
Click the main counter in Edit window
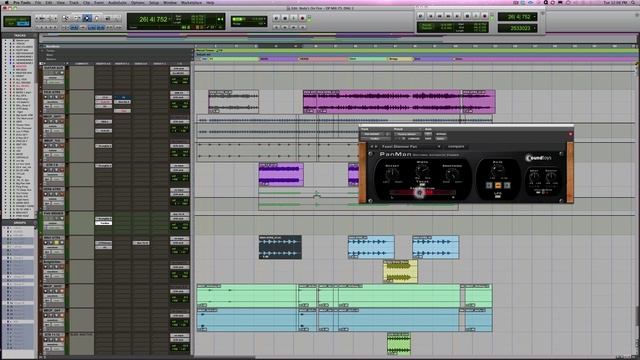[x=154, y=19]
